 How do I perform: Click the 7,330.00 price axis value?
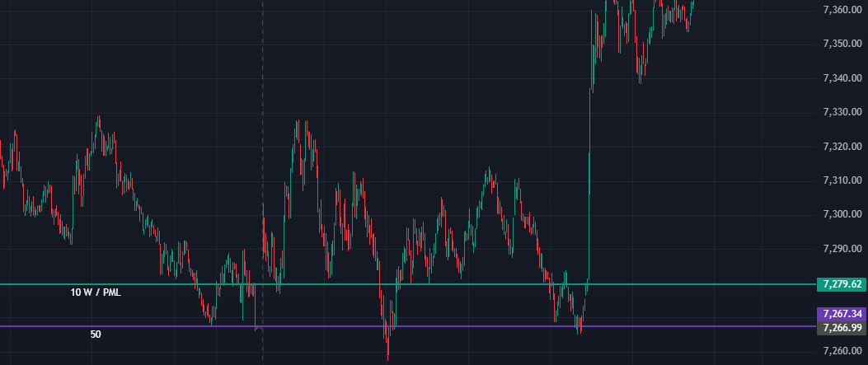pos(842,112)
